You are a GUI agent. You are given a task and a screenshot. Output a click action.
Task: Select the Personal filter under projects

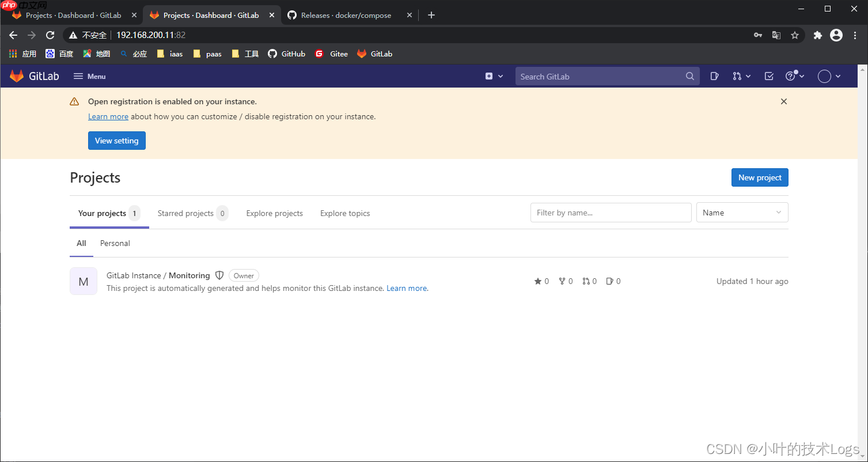coord(115,243)
